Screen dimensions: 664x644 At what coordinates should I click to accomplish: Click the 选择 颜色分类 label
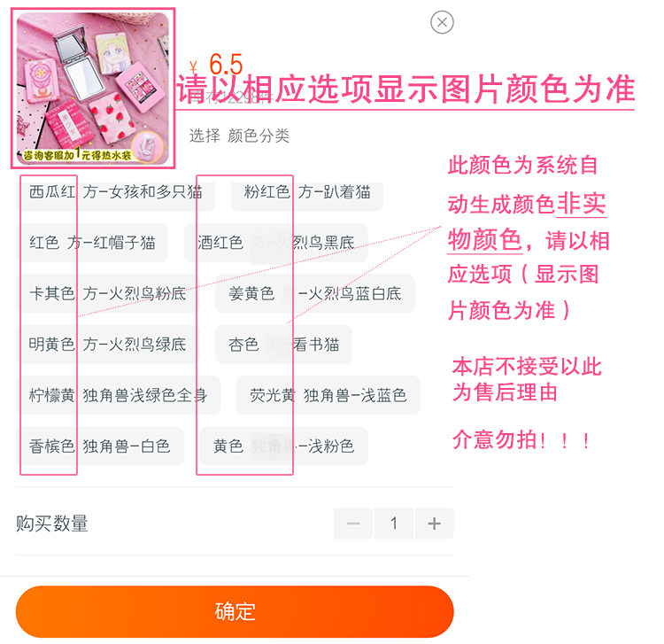pos(239,136)
